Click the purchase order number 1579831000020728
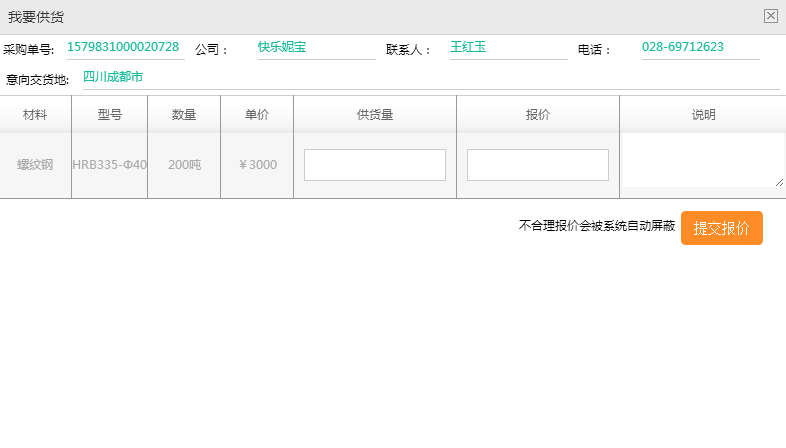This screenshot has width=786, height=448. pos(123,47)
